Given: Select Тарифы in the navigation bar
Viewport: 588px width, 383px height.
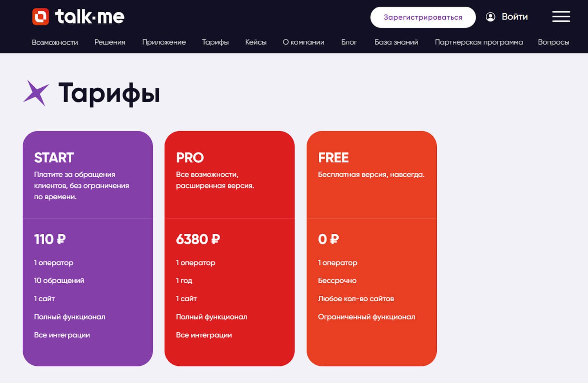Looking at the screenshot, I should [215, 42].
